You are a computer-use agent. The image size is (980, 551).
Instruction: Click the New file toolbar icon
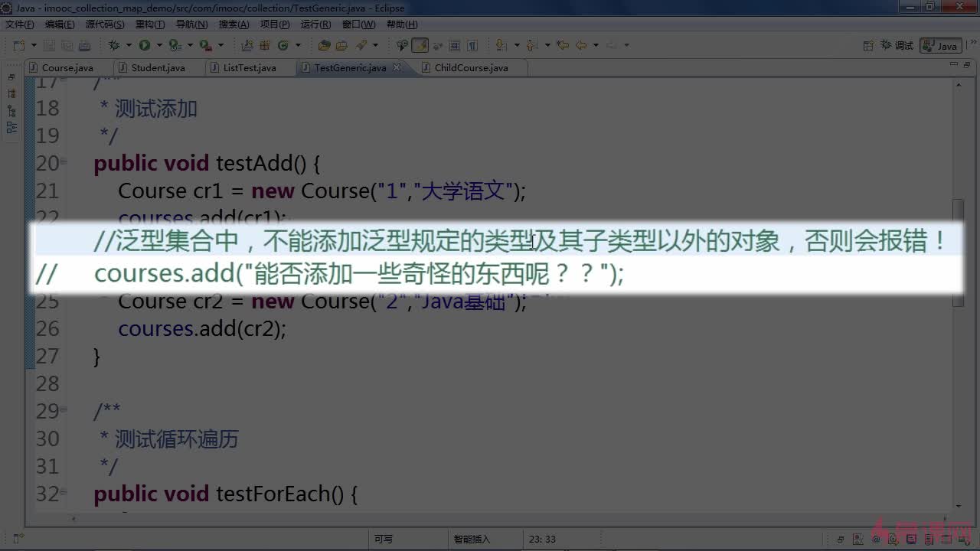click(x=19, y=45)
